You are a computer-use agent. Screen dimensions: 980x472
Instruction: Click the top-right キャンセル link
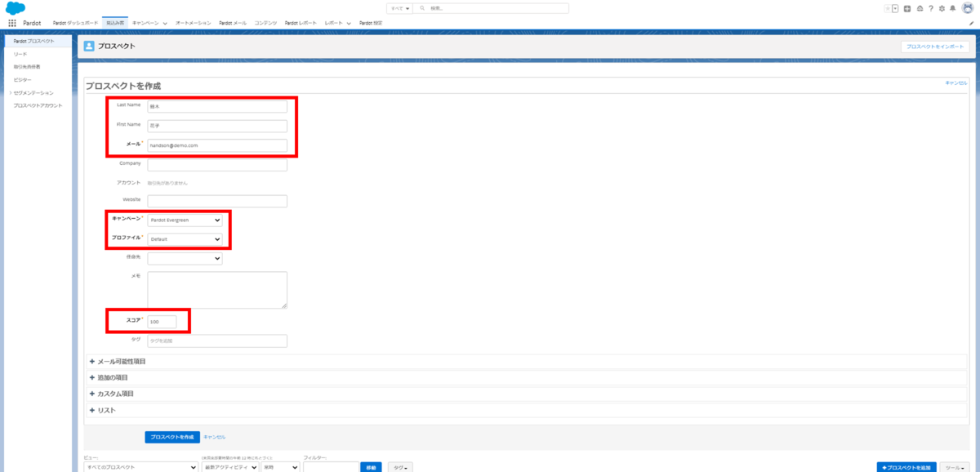(955, 82)
